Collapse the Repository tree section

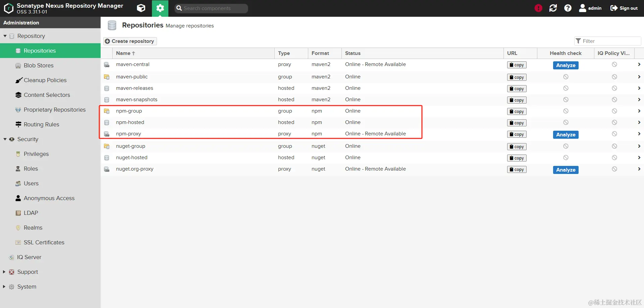pyautogui.click(x=5, y=36)
